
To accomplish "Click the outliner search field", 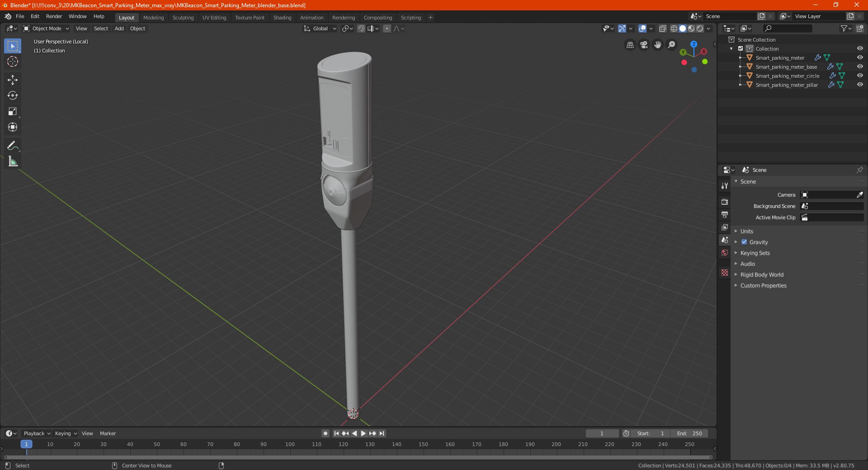I will (x=787, y=28).
